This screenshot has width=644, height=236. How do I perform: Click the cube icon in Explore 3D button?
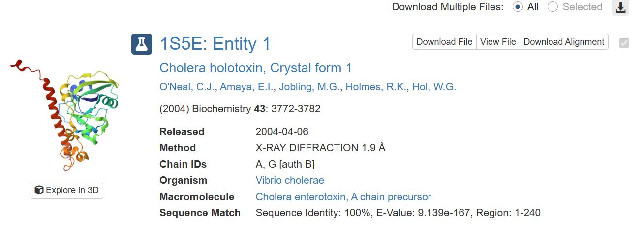(39, 190)
